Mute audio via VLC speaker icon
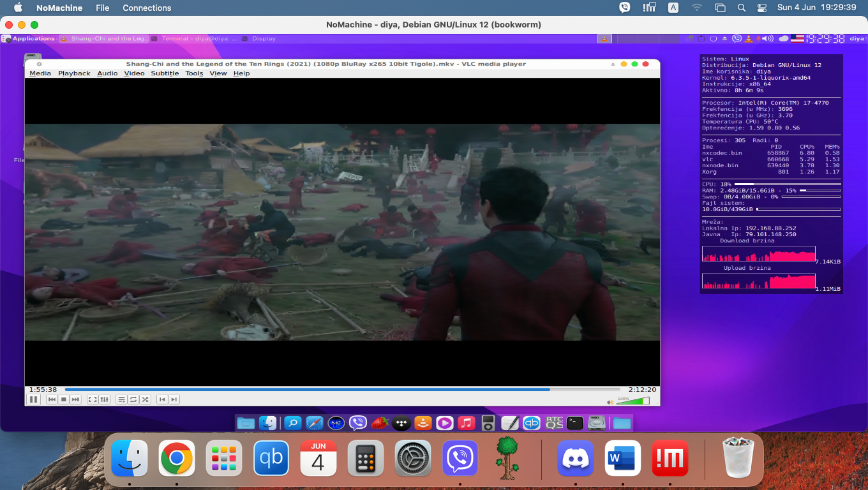Image resolution: width=868 pixels, height=490 pixels. coord(610,402)
